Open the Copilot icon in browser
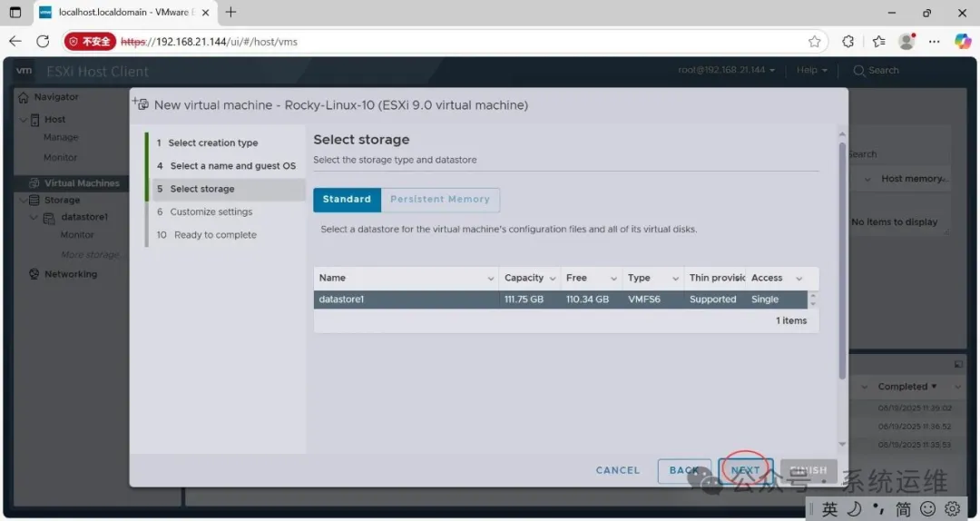This screenshot has width=980, height=521. pos(963,41)
